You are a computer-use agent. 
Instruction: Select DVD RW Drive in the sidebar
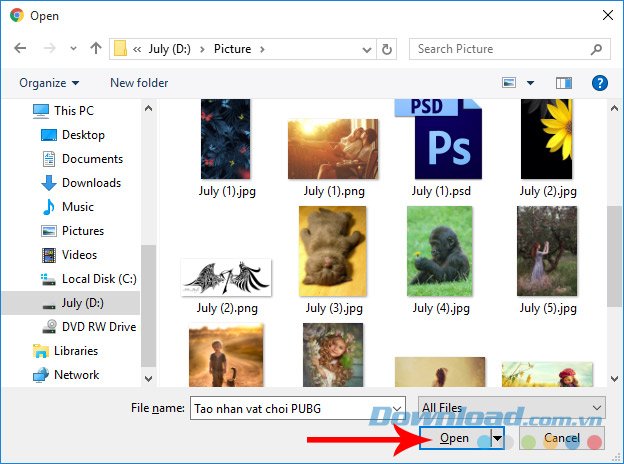[x=99, y=327]
